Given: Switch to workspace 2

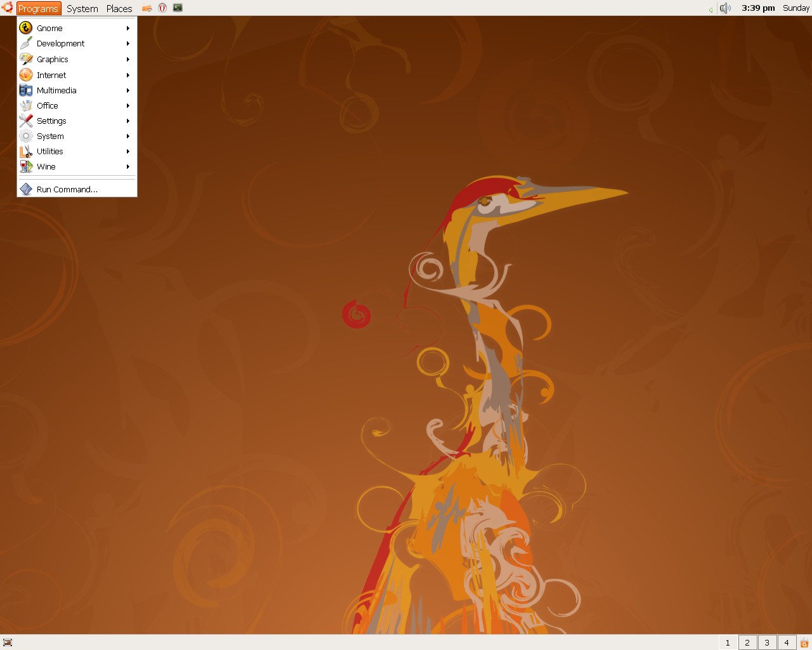Looking at the screenshot, I should coord(747,642).
